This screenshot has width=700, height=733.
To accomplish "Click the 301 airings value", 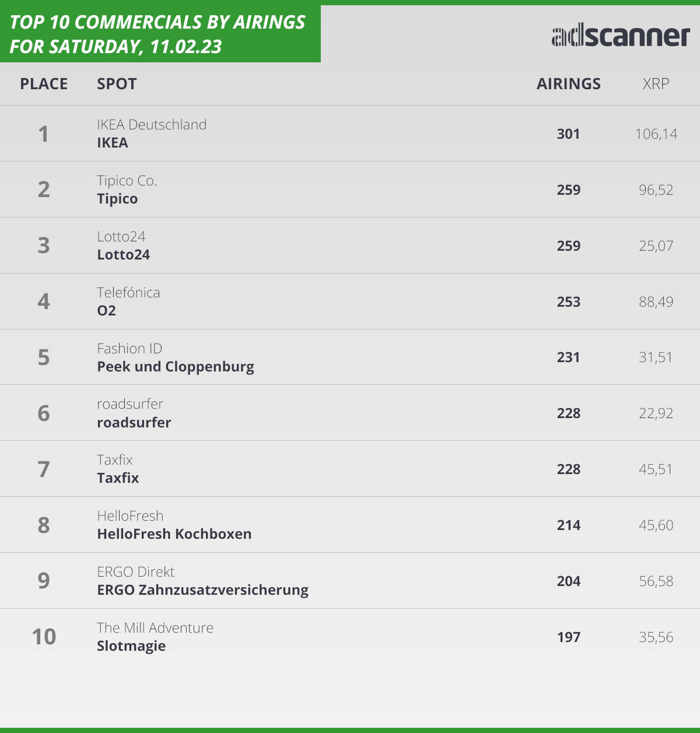I will point(568,134).
